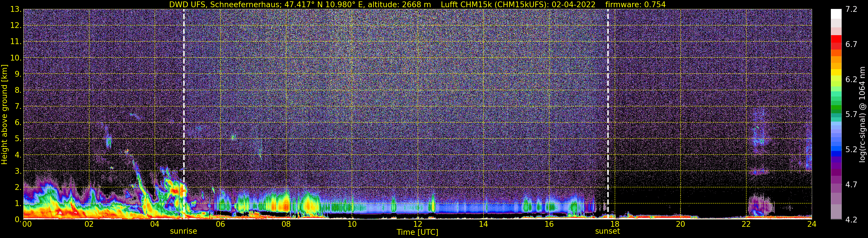Click the 'sunset' label below the time axis
This screenshot has height=238, width=868.
608,231
